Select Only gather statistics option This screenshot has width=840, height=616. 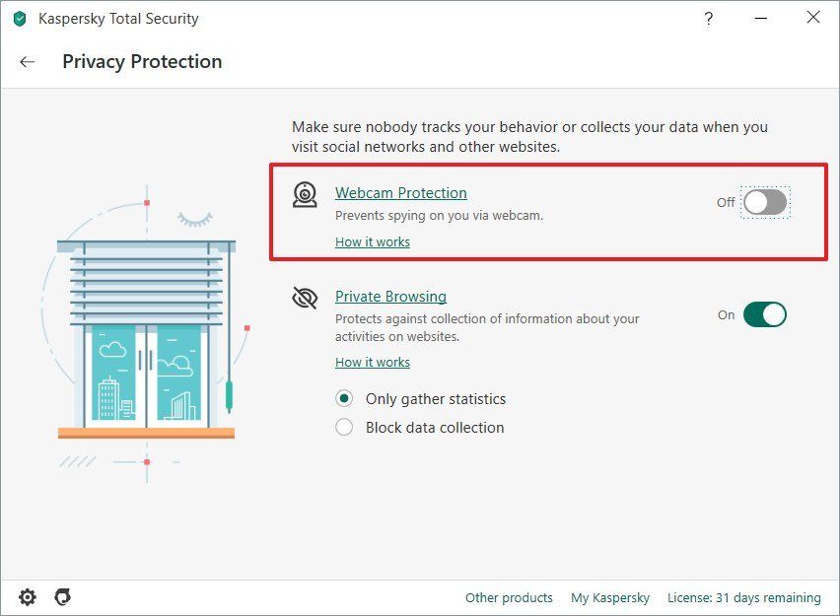pos(344,399)
